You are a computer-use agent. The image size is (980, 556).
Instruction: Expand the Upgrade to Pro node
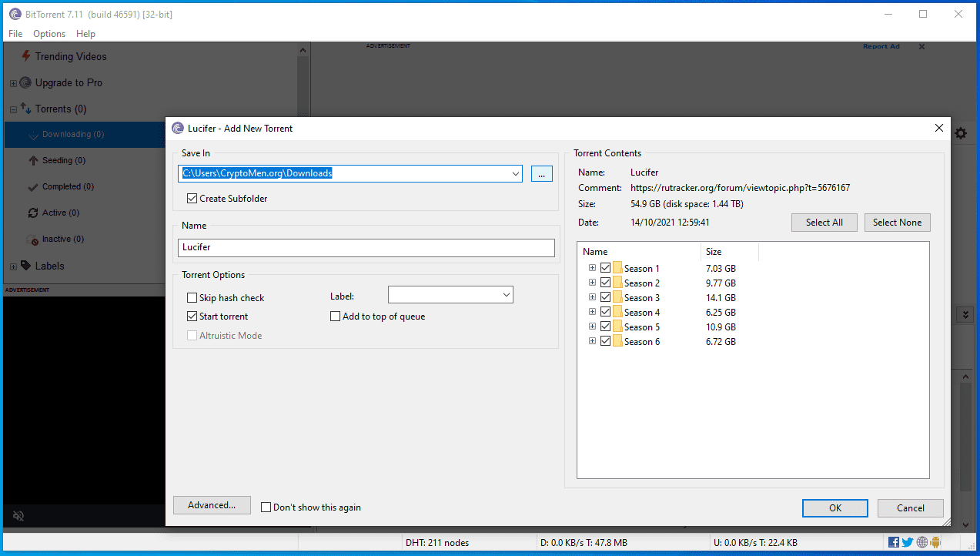13,83
